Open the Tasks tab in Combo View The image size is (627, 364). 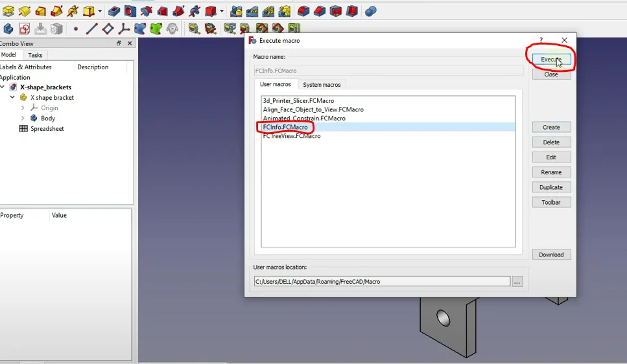(x=35, y=55)
